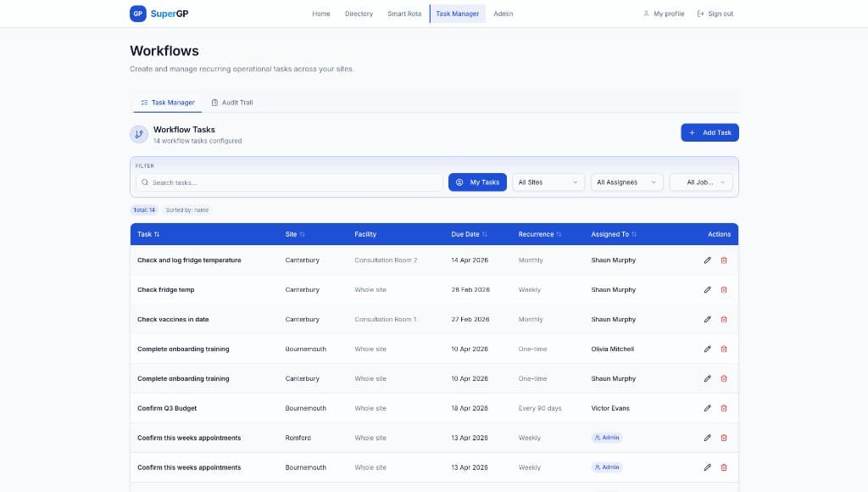This screenshot has height=492, width=868.
Task: Click the Bournemouth appointments row Admin badge
Action: pos(607,467)
